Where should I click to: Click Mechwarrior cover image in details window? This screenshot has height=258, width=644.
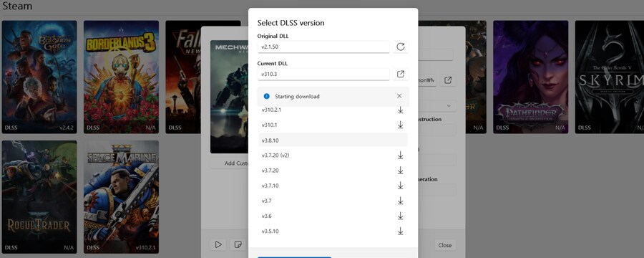coord(229,97)
